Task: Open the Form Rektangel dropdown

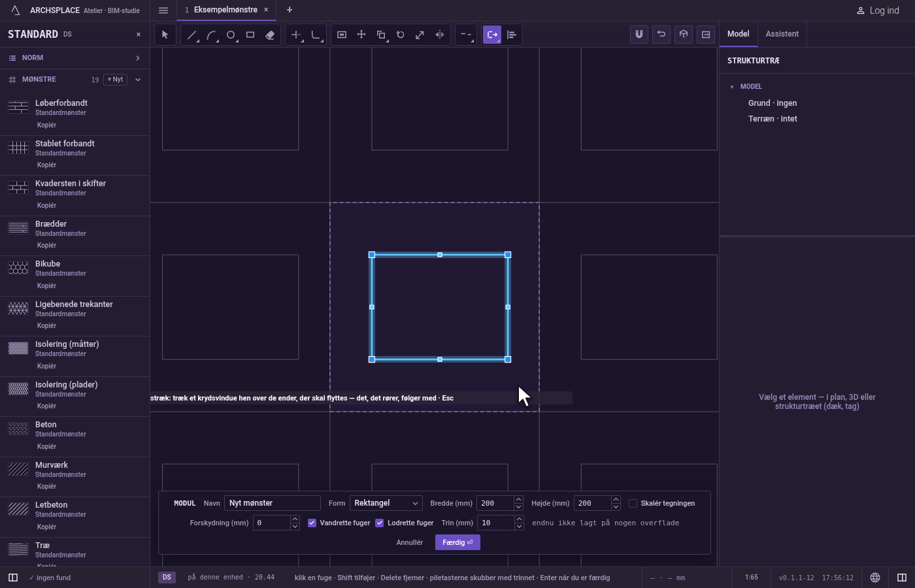Action: 386,503
